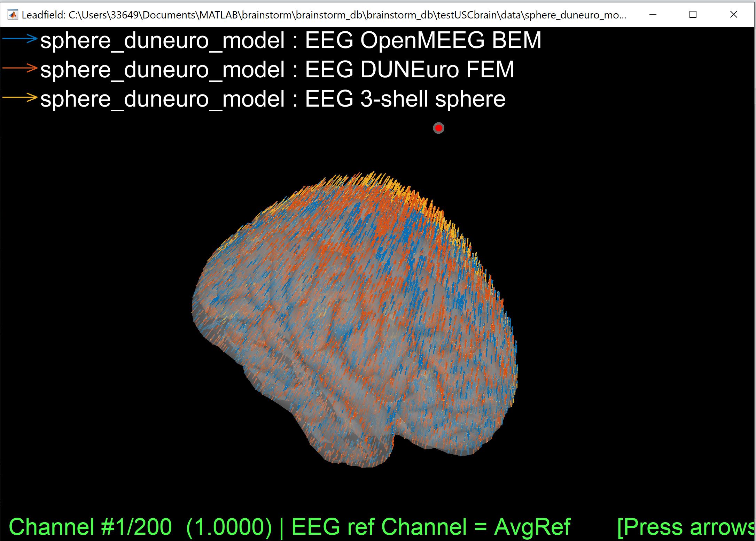The image size is (756, 541).
Task: Click the 'sphere_duneuro_model' text in the first legend row
Action: [x=163, y=40]
